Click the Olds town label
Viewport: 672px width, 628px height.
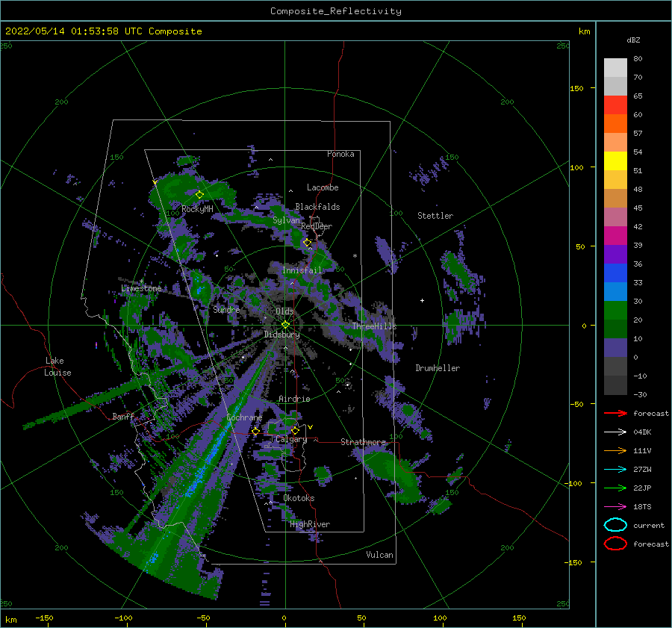[284, 311]
